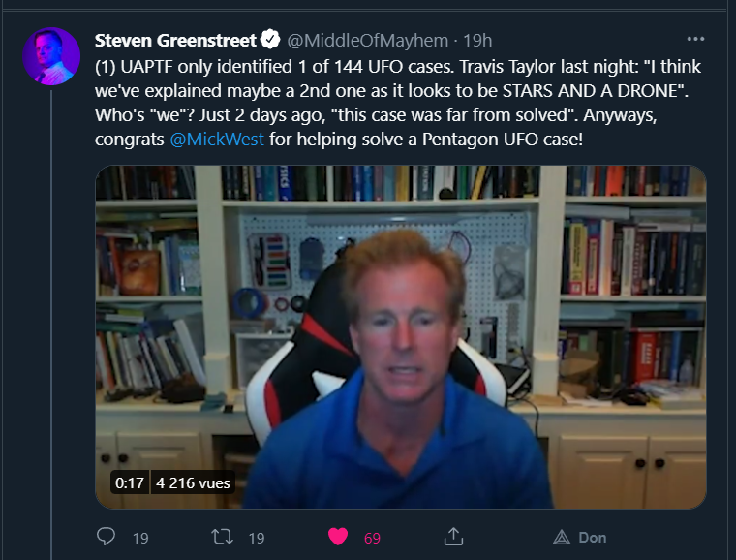Click the tweet body text to expand
The width and height of the screenshot is (736, 560).
398,103
